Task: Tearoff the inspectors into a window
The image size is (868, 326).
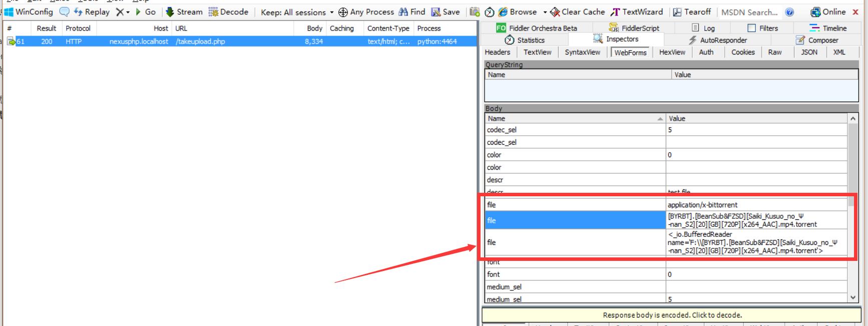Action: coord(692,12)
